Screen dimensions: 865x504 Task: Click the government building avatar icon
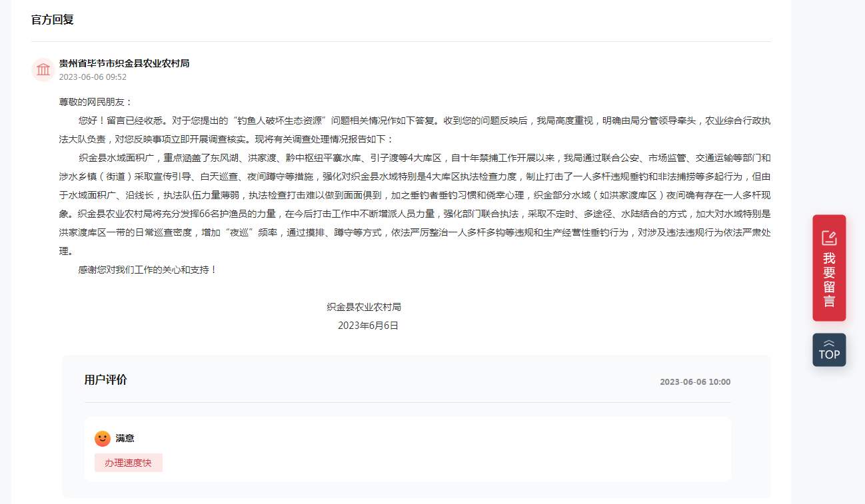coord(43,70)
